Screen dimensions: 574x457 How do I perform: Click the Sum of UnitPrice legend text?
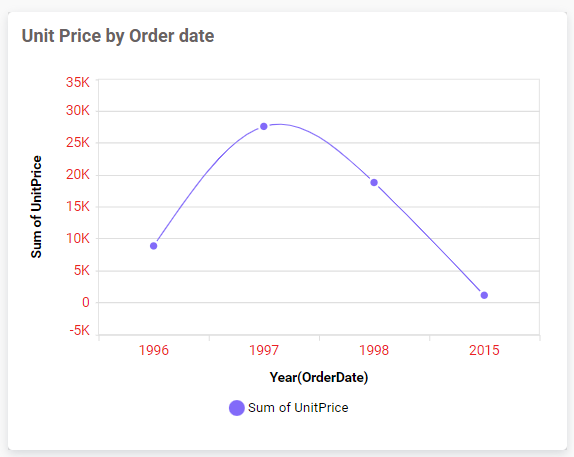(x=298, y=408)
